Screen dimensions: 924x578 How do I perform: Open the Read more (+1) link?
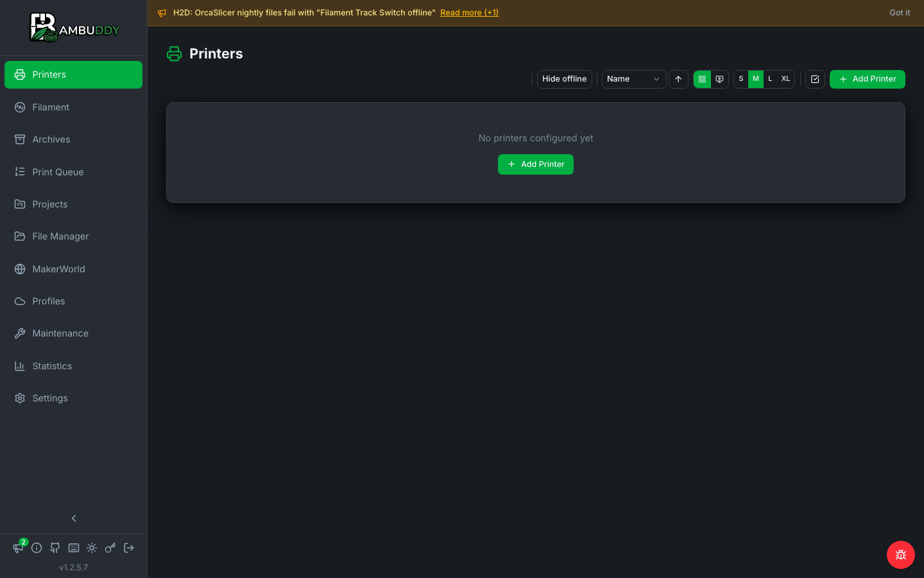pyautogui.click(x=469, y=13)
